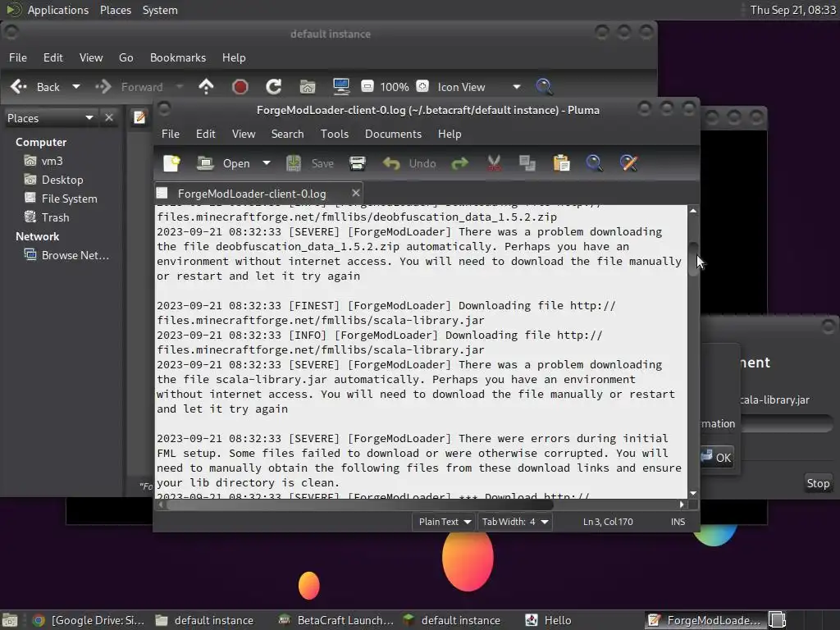Viewport: 840px width, 630px height.
Task: Open Pluma File menu
Action: click(x=171, y=134)
